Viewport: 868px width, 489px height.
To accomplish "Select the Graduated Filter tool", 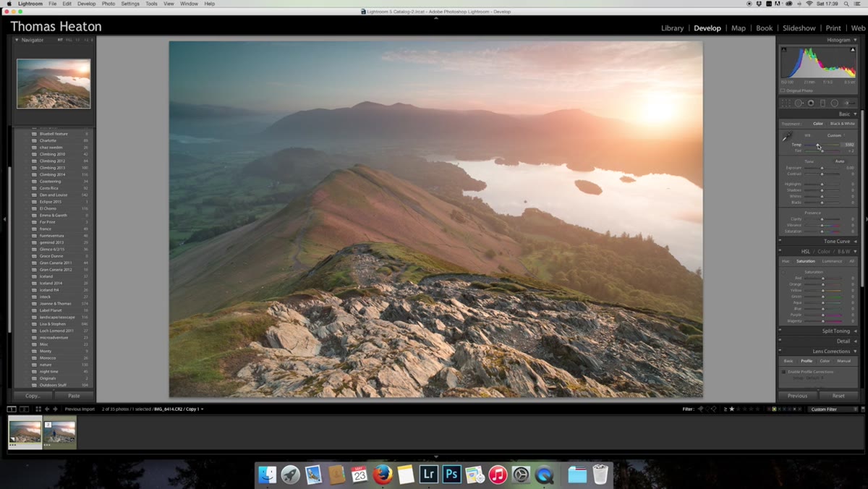I will tap(822, 103).
